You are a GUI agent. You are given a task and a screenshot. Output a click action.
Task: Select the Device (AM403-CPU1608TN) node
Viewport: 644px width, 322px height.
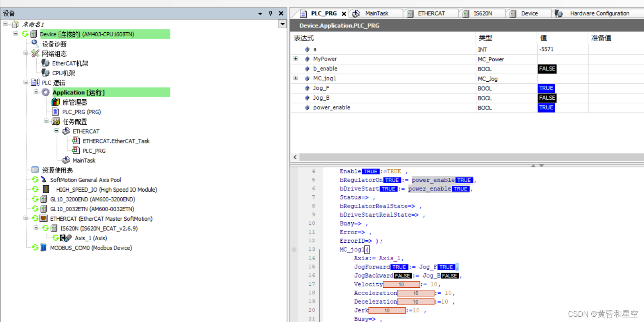pyautogui.click(x=87, y=34)
